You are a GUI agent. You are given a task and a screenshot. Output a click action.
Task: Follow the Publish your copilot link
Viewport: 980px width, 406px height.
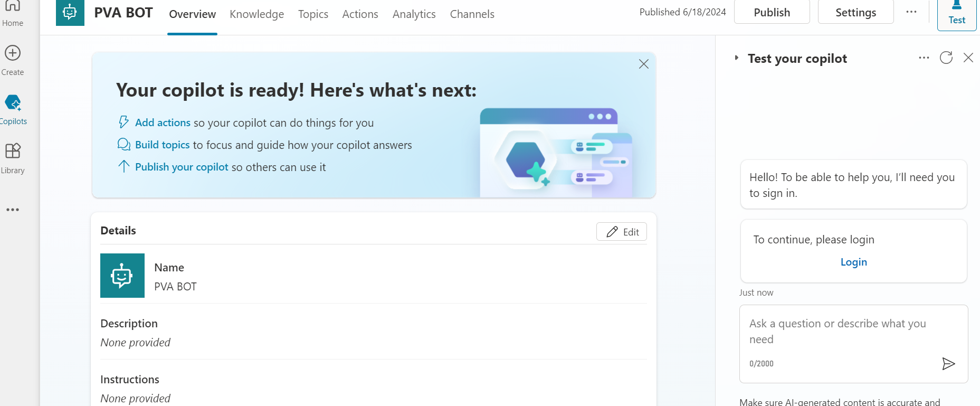182,167
